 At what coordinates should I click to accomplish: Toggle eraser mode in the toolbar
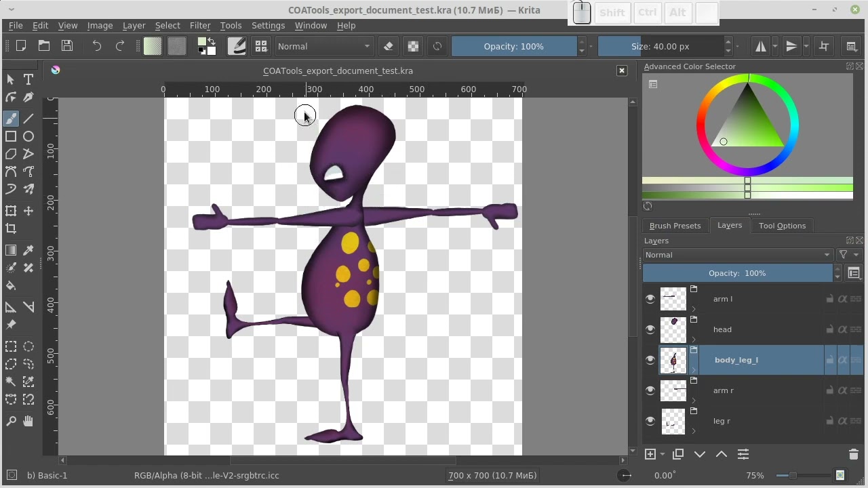(389, 46)
